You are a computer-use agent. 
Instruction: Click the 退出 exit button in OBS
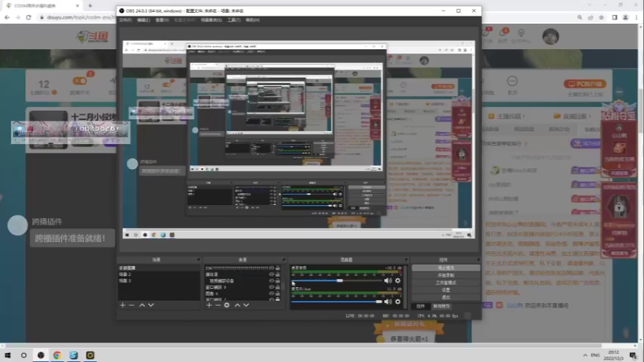point(446,297)
